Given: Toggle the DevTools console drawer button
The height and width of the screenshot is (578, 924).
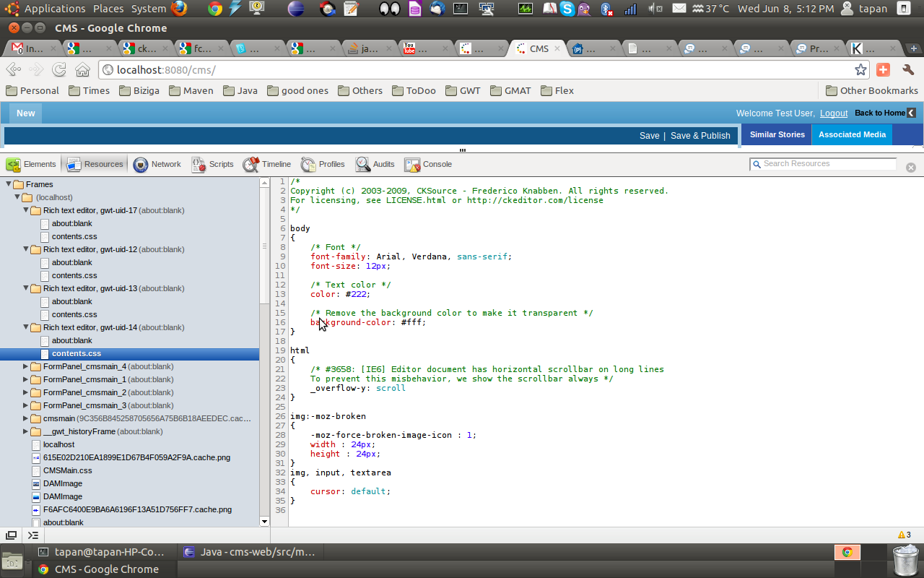Looking at the screenshot, I should pyautogui.click(x=33, y=535).
